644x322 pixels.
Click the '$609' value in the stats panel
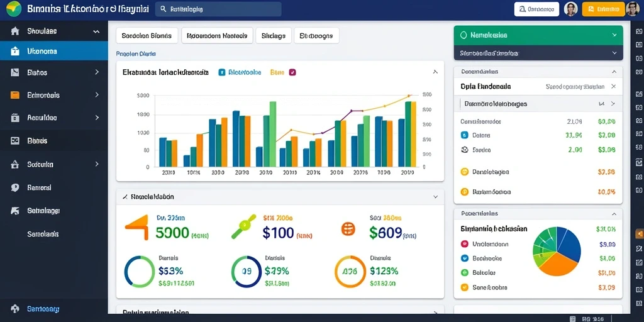[x=386, y=233]
